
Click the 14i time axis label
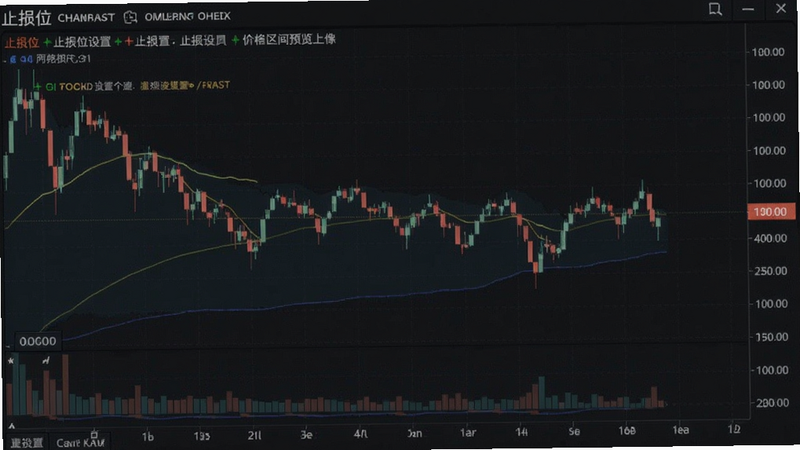(521, 432)
